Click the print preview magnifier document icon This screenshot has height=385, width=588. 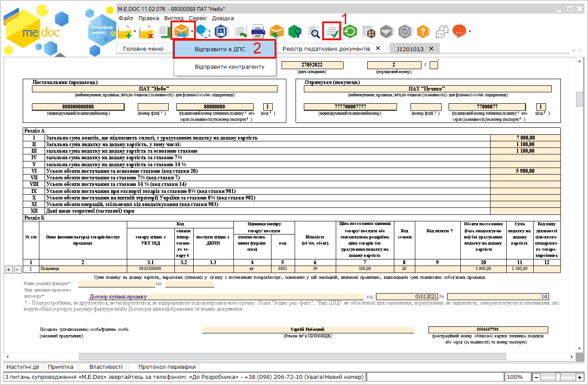(313, 31)
